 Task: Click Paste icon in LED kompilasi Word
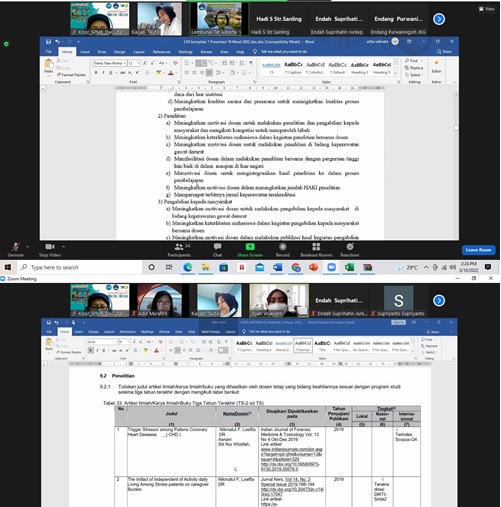(49, 64)
